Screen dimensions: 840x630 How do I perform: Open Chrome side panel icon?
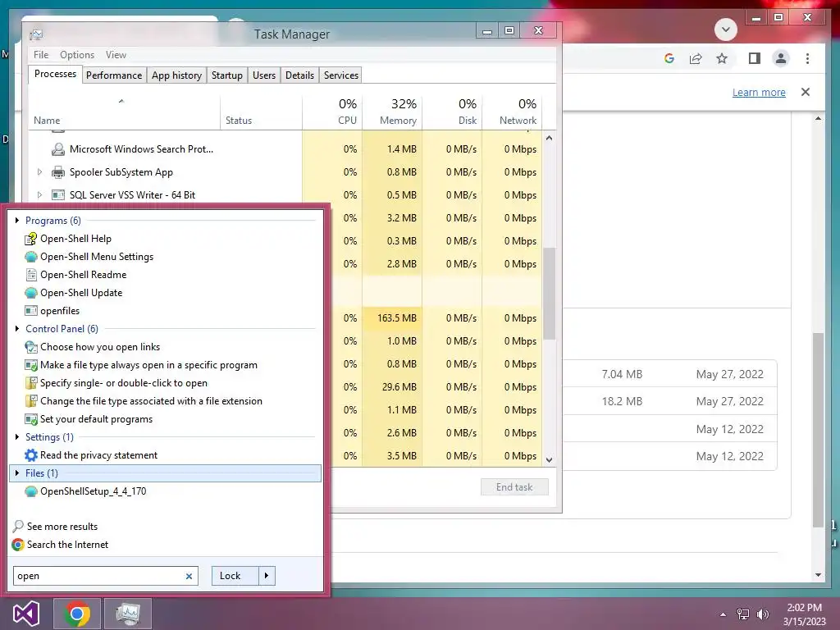click(x=755, y=58)
